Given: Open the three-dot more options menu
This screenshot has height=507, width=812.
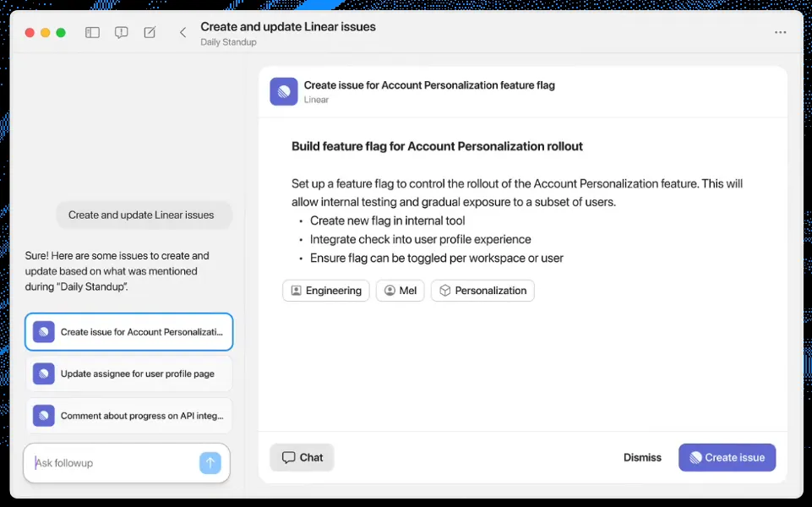Looking at the screenshot, I should tap(780, 33).
